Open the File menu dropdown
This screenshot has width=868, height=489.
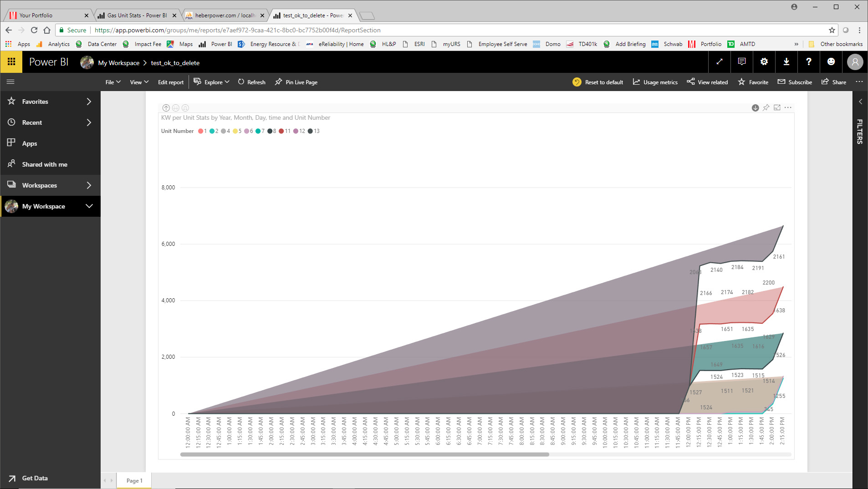coord(113,82)
